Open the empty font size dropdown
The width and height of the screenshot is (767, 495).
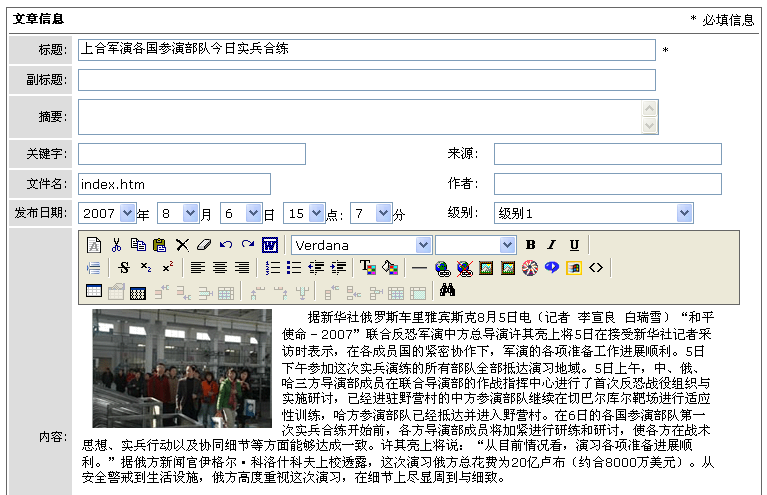[507, 245]
